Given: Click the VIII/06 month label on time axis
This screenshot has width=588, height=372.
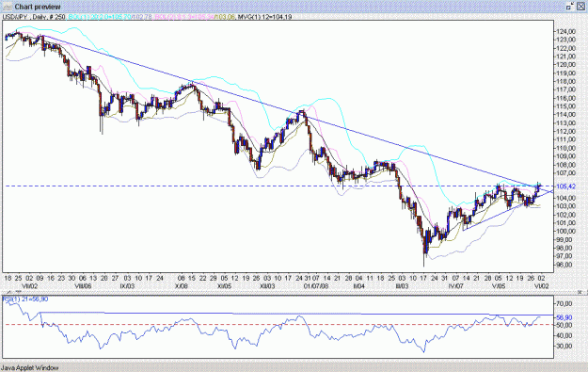Looking at the screenshot, I should (83, 286).
